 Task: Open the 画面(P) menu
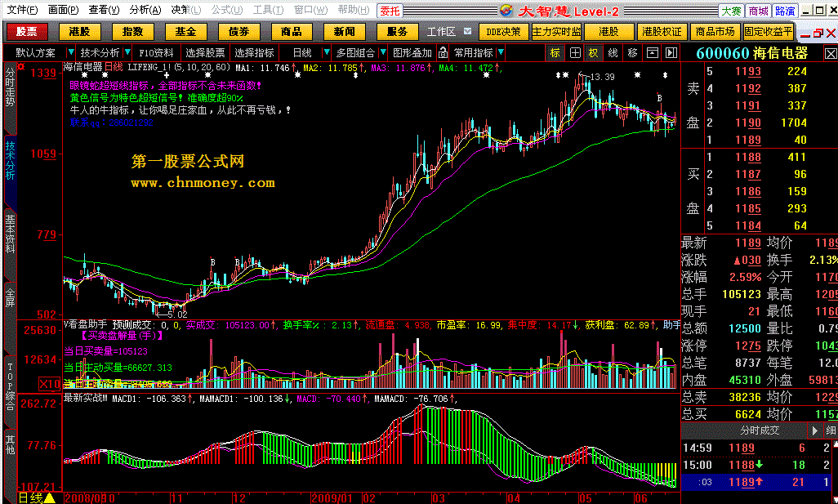click(63, 10)
